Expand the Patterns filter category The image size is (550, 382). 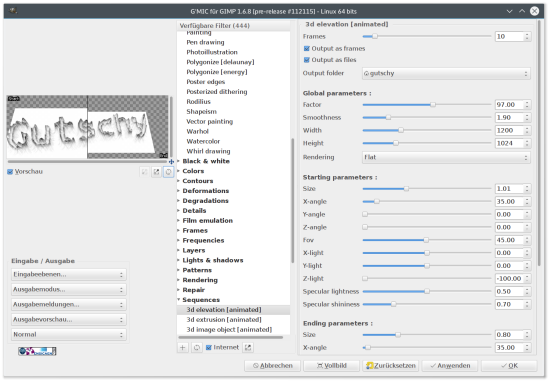(x=179, y=270)
